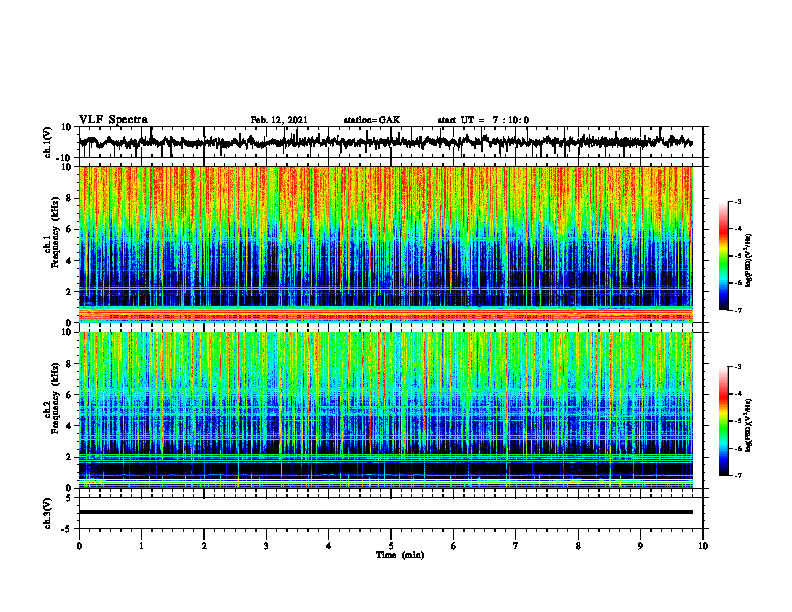Click the "6" kHz tick on ch.2 frequency axis
792x612 pixels.
[70, 394]
